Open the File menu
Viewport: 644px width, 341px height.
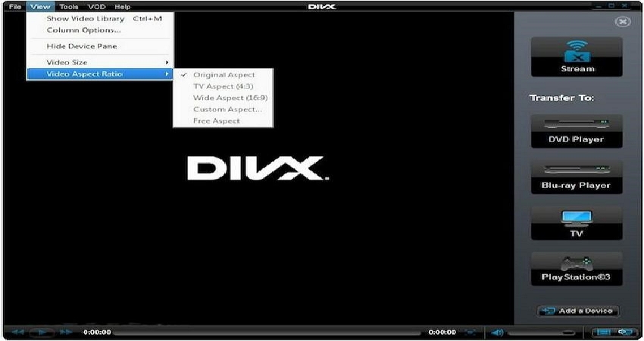tap(15, 7)
